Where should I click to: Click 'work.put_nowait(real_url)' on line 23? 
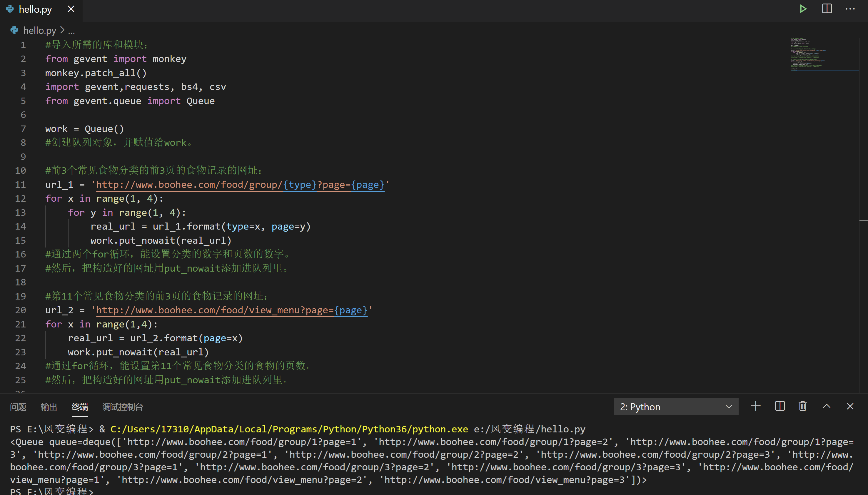(138, 352)
